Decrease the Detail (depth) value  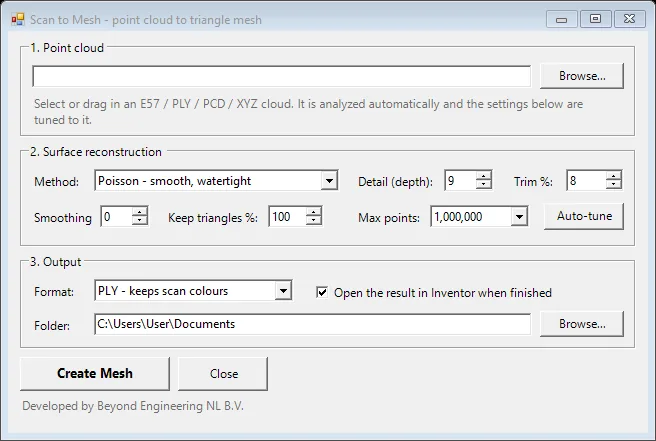point(484,185)
